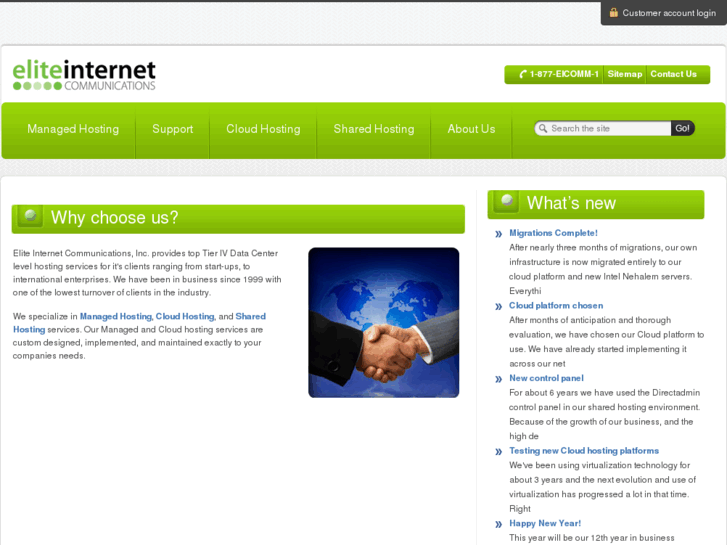The image size is (727, 545).
Task: Open the Cloud Hosting menu item
Action: (x=263, y=129)
